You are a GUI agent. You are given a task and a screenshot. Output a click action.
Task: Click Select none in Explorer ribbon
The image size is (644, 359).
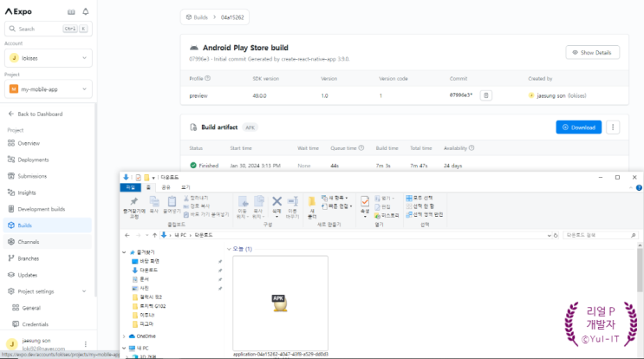[x=420, y=206]
